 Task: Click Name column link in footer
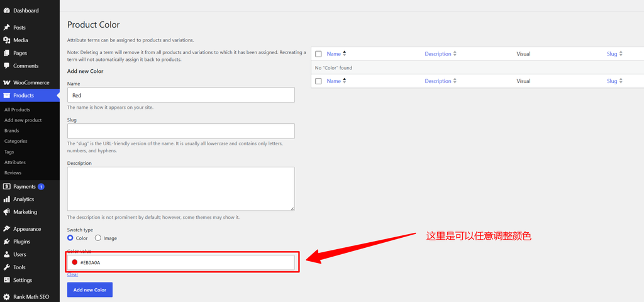(333, 81)
